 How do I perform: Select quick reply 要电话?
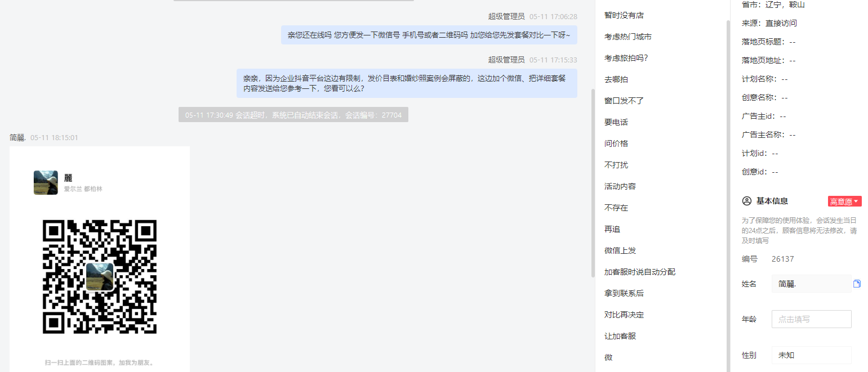616,122
